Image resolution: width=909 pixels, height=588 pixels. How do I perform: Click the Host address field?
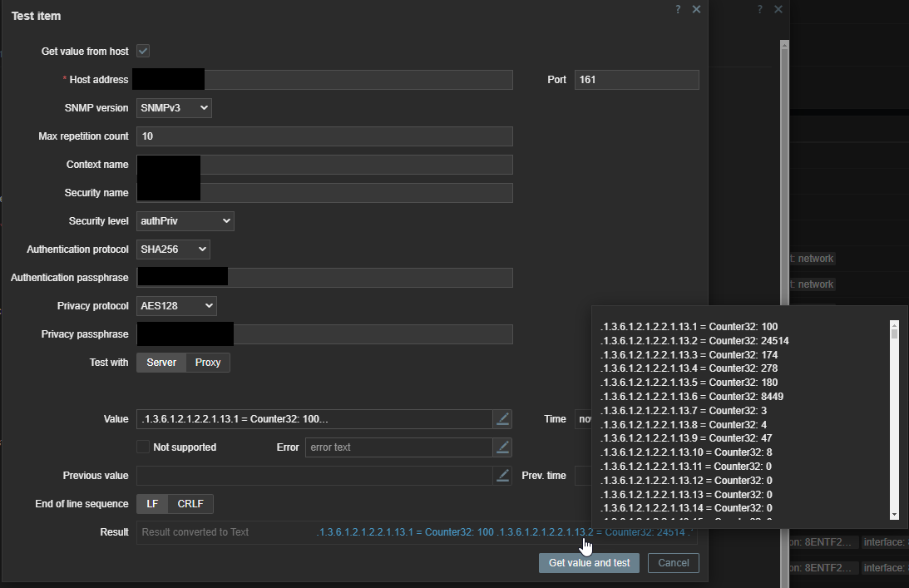pyautogui.click(x=324, y=80)
